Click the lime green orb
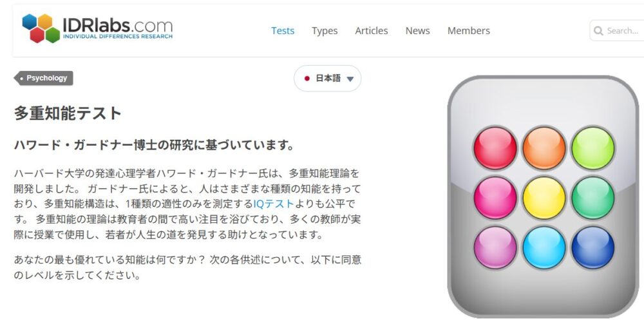644x328 pixels. (x=592, y=148)
